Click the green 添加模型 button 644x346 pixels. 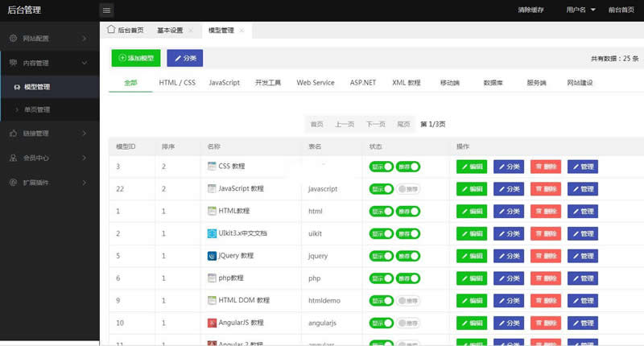coord(135,58)
